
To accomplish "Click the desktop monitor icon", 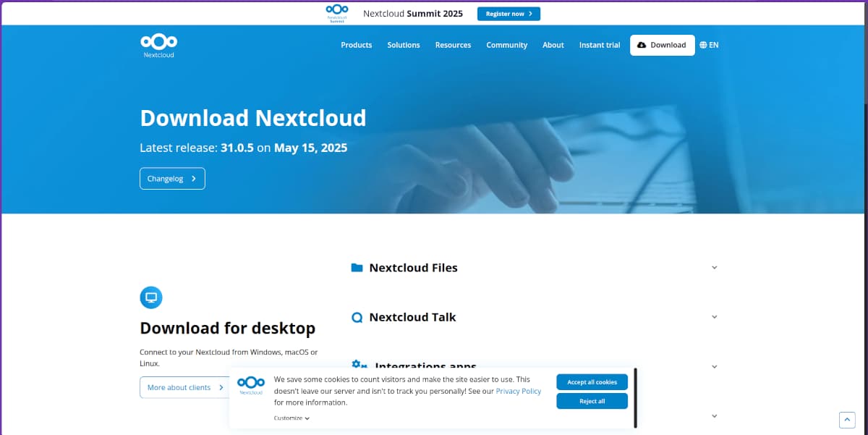I will (151, 297).
